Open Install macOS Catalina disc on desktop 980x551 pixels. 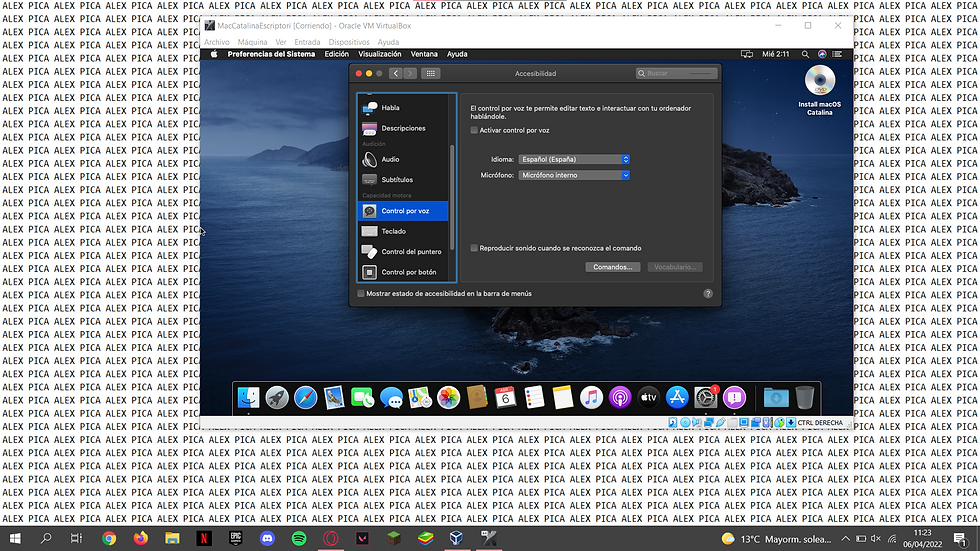coord(819,89)
